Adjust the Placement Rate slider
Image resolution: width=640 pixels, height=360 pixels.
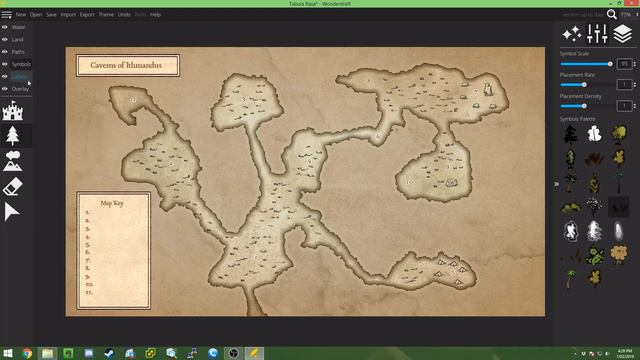point(586,84)
